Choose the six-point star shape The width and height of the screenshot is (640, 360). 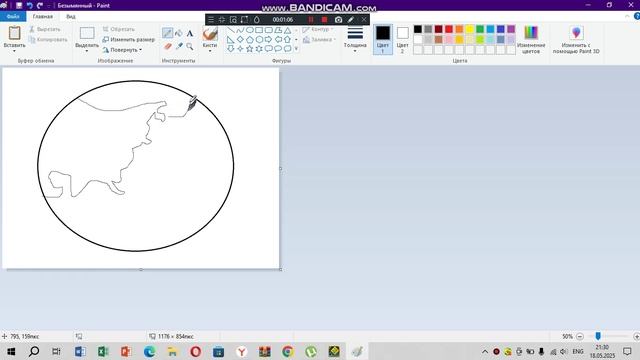(x=259, y=49)
